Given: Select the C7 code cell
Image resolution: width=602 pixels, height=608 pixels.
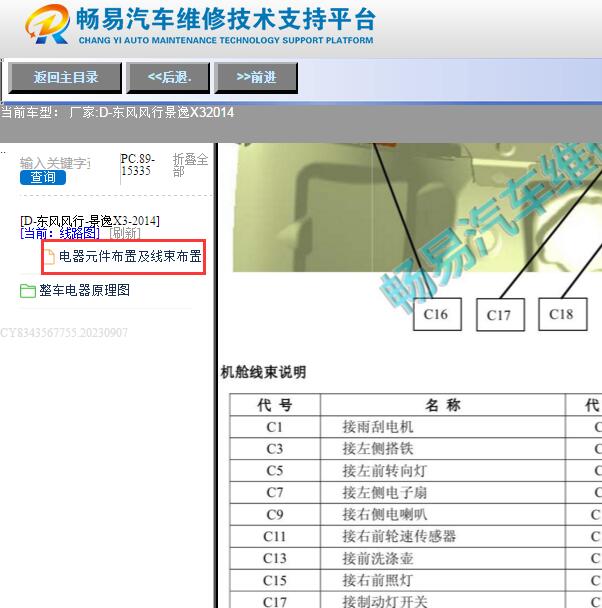Looking at the screenshot, I should tap(275, 492).
